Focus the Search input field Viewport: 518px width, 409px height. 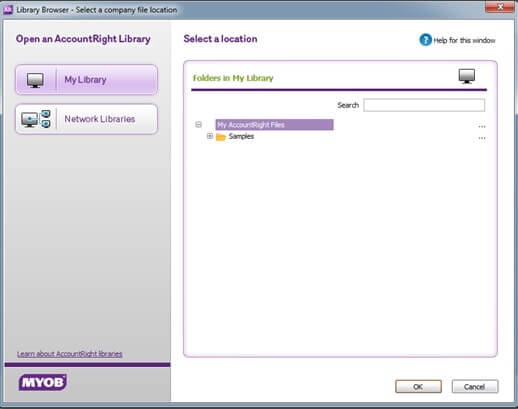[x=424, y=105]
